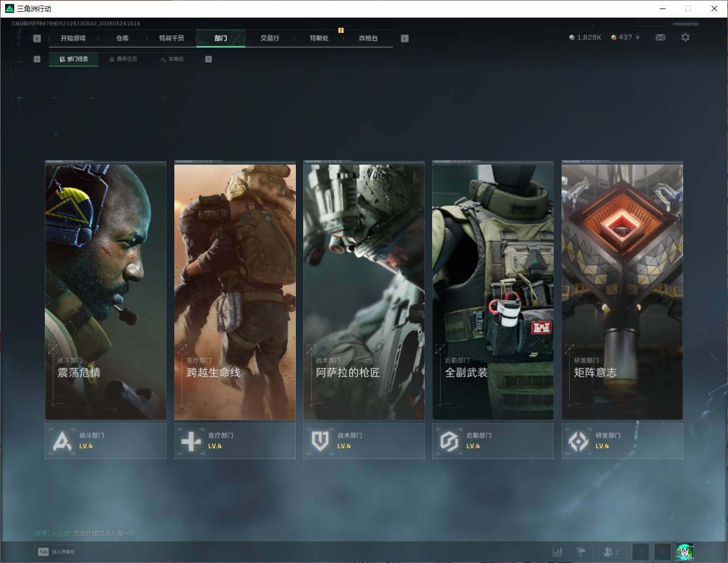
Task: Open the friends list icon
Action: pos(611,552)
